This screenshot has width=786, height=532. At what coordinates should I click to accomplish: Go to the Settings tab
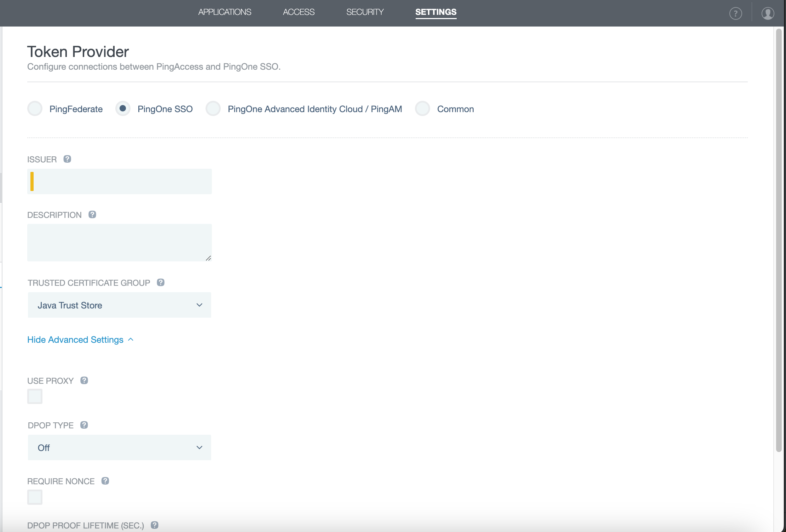[436, 12]
